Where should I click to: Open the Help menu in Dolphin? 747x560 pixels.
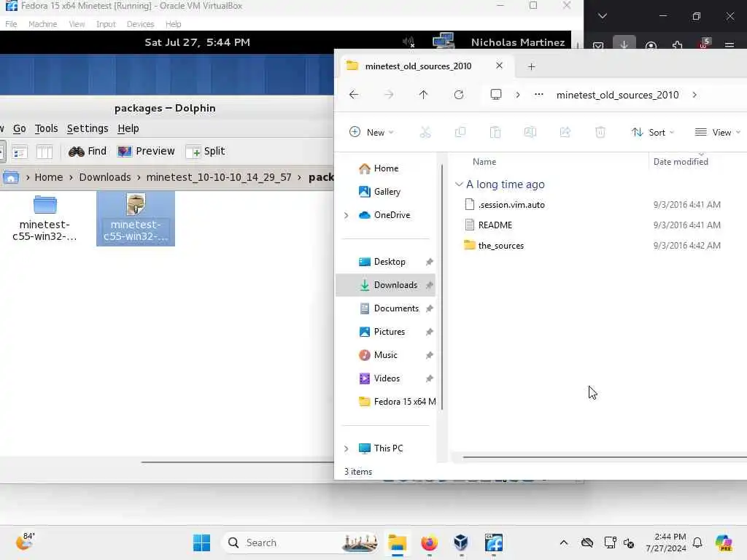coord(128,128)
